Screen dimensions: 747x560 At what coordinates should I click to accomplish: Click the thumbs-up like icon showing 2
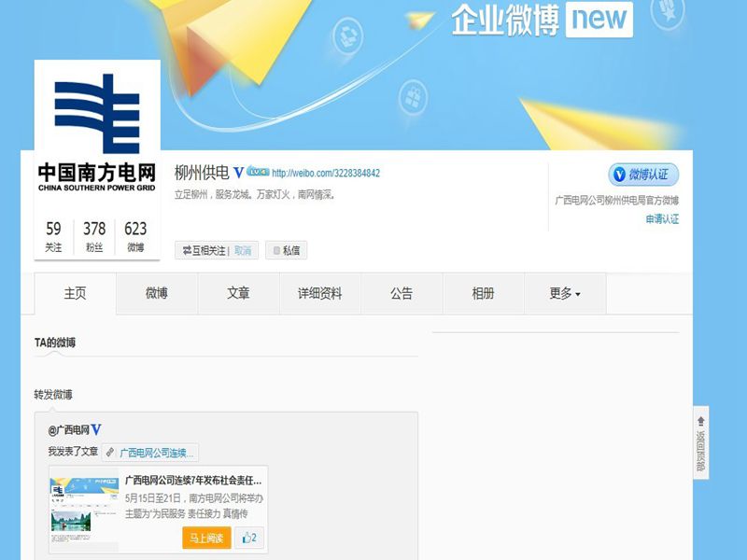(247, 537)
